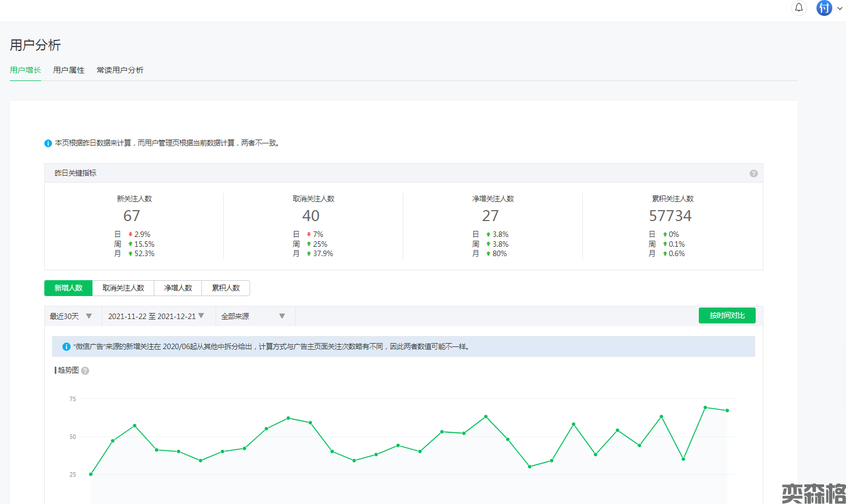This screenshot has width=846, height=504.
Task: Click the blue user avatar icon
Action: [x=824, y=8]
